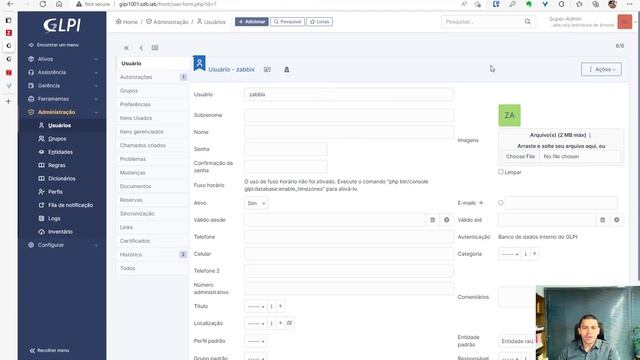Click map icon next to Localização

click(289, 323)
